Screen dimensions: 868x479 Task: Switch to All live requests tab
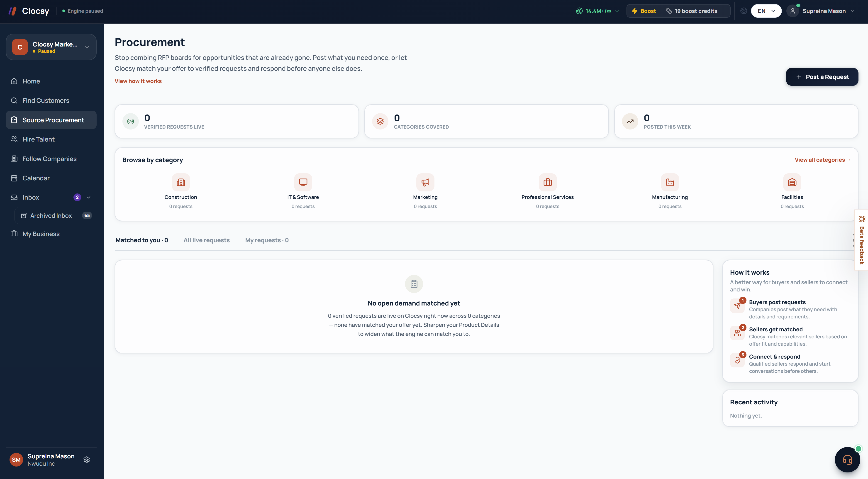pyautogui.click(x=207, y=240)
